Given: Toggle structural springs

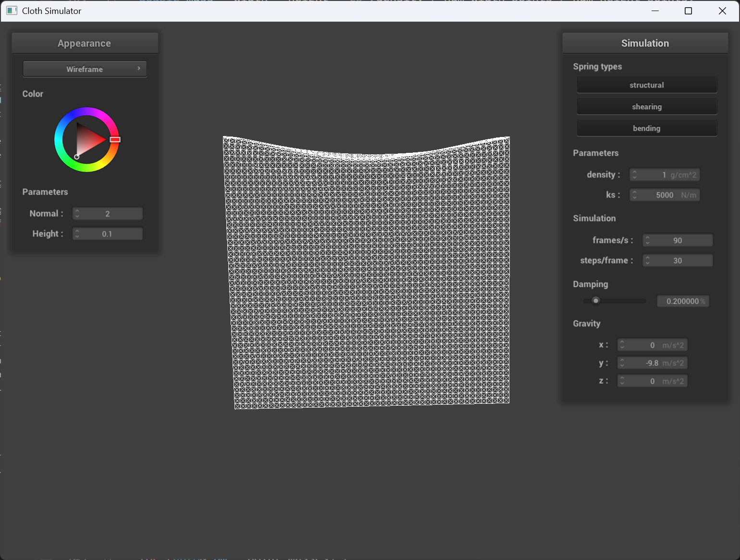Looking at the screenshot, I should [x=647, y=85].
